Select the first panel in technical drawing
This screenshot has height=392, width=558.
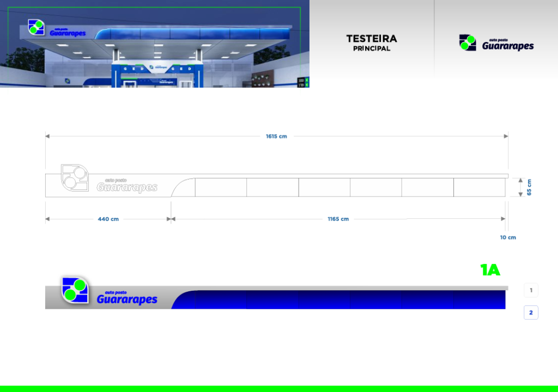coord(221,187)
